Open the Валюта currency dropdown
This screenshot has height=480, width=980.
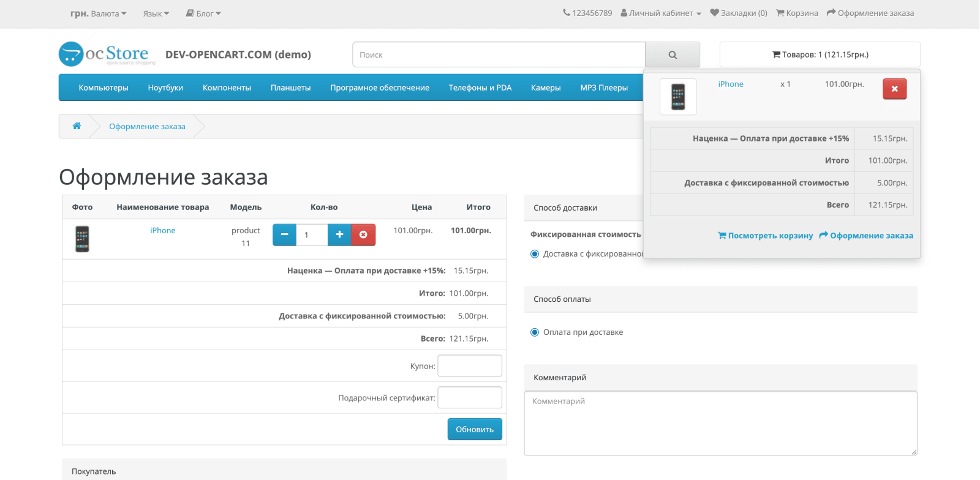click(98, 13)
